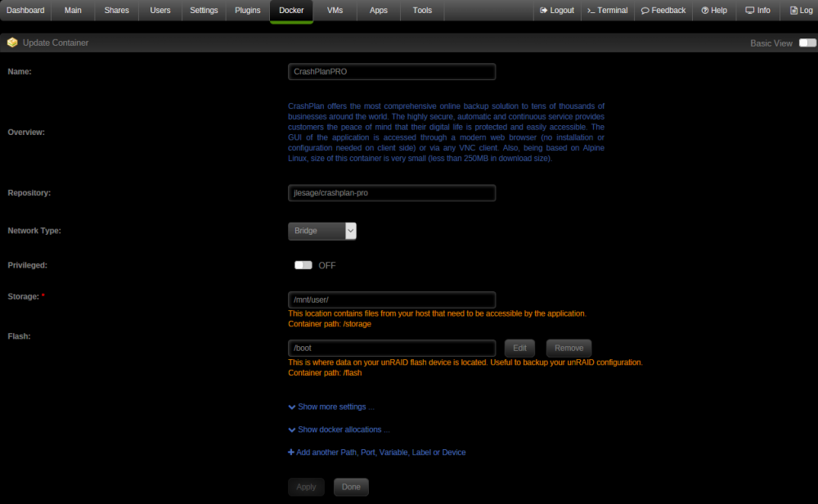Click the Storage path input field
The width and height of the screenshot is (818, 504).
point(392,300)
